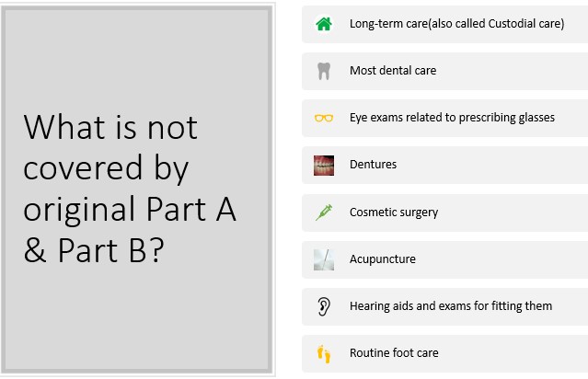Select the yellow footprints icon
Viewport: 588px width, 379px height.
tap(324, 354)
